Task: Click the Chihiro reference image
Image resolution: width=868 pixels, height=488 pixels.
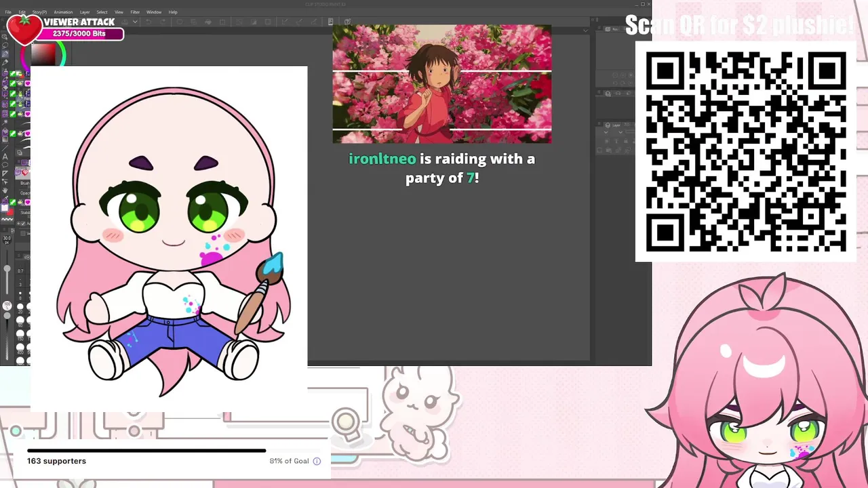Action: point(441,84)
